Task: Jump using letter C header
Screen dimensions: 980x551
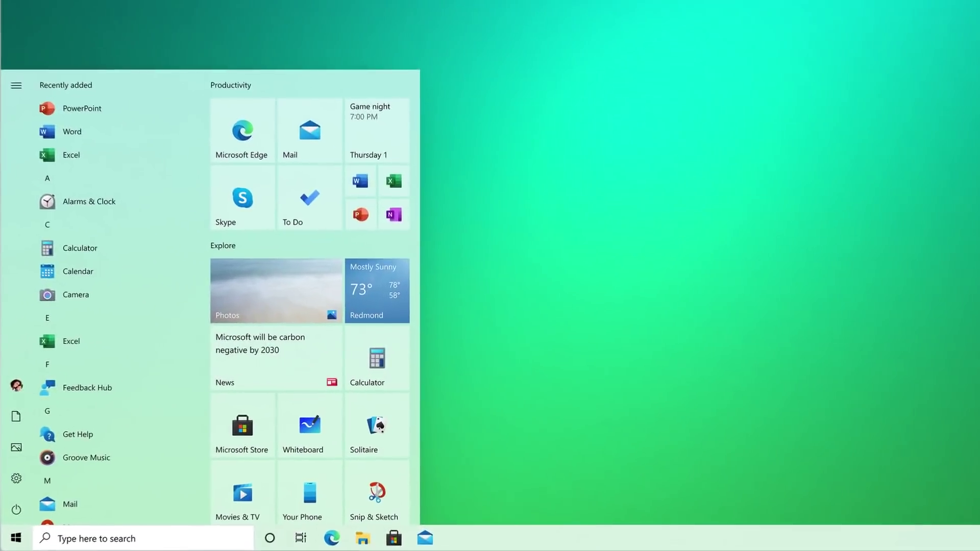Action: click(47, 225)
